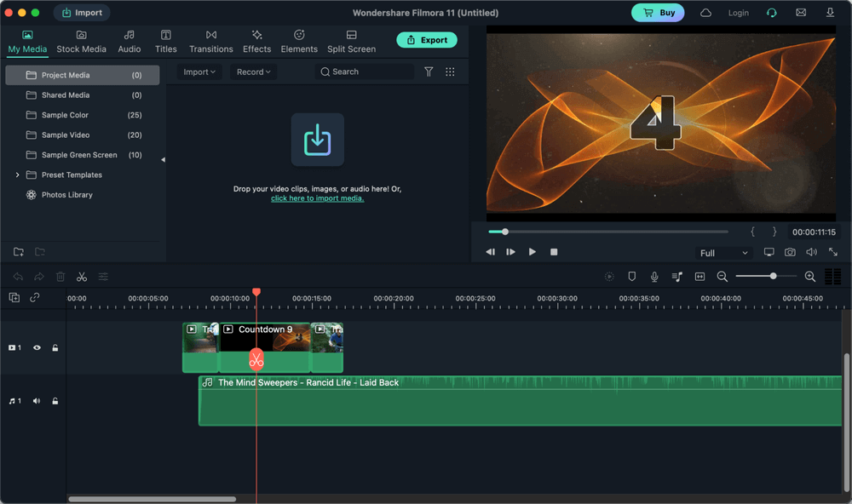The image size is (852, 504).
Task: Click the grid view icon in media panel
Action: click(450, 72)
